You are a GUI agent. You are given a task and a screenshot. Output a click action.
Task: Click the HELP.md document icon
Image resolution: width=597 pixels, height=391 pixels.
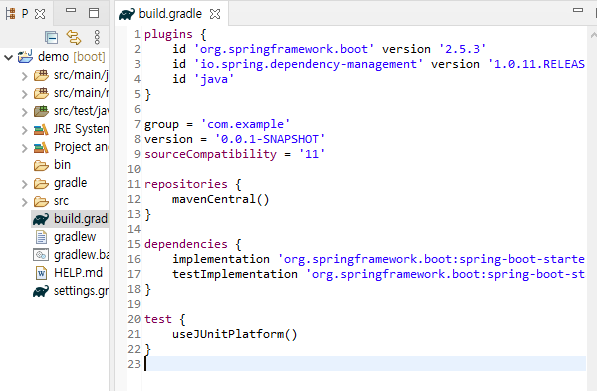41,273
